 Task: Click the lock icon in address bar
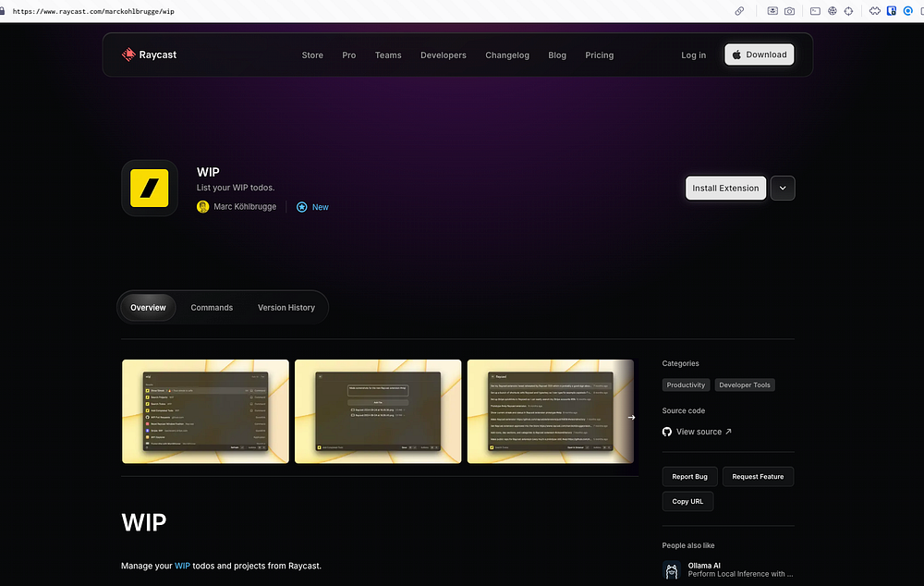(3, 10)
